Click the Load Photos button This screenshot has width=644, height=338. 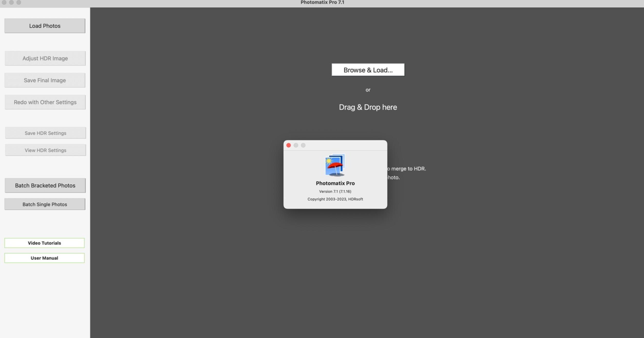point(45,26)
